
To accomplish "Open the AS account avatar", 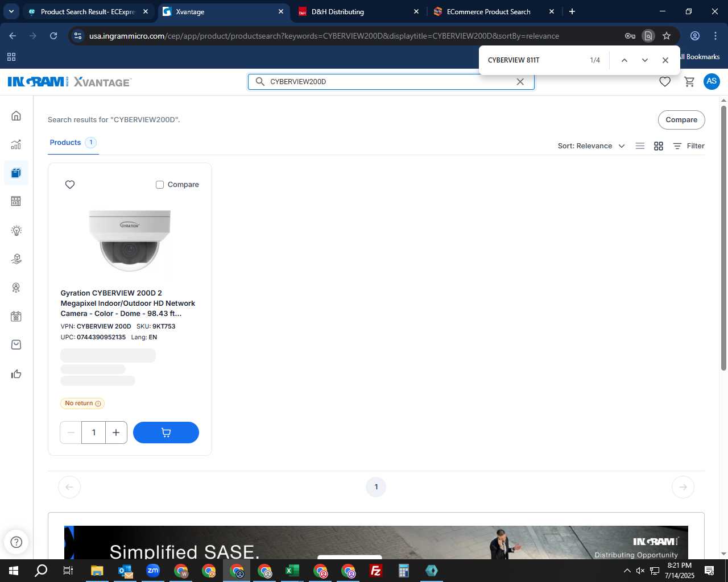I will [712, 81].
